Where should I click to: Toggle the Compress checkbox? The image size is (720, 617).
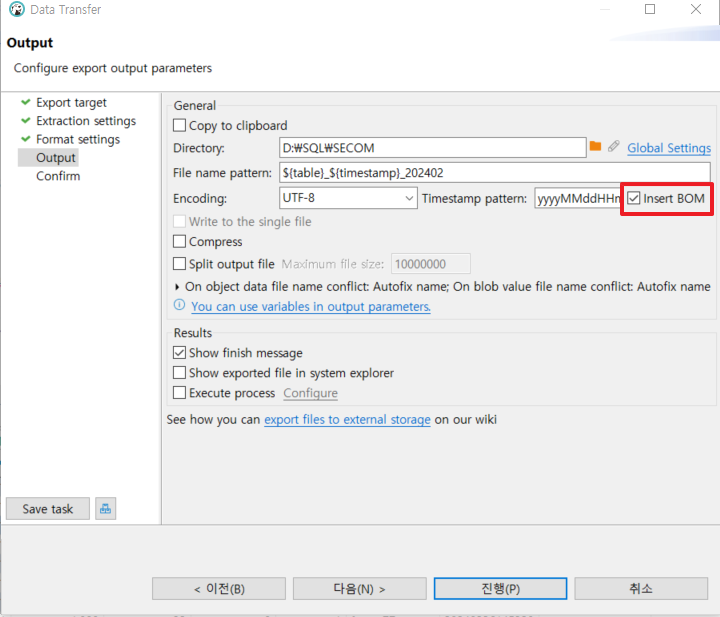[x=179, y=241]
